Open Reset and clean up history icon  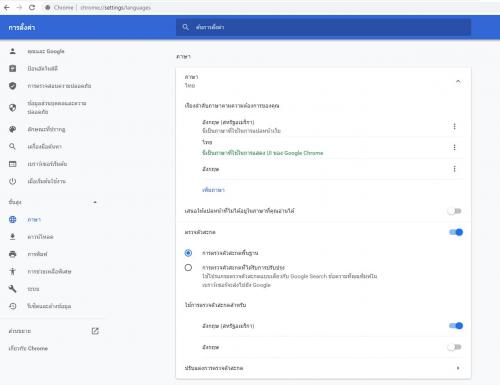[x=13, y=306]
